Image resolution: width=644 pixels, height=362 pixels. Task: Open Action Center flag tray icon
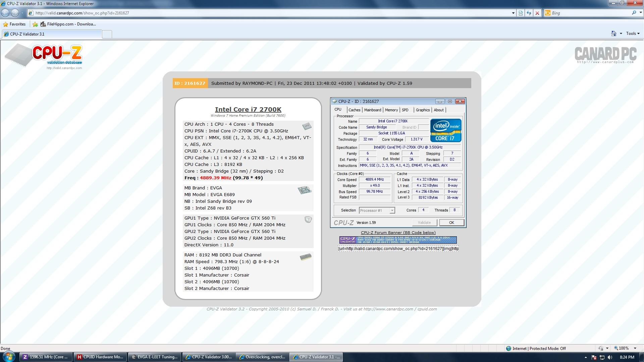pos(594,357)
